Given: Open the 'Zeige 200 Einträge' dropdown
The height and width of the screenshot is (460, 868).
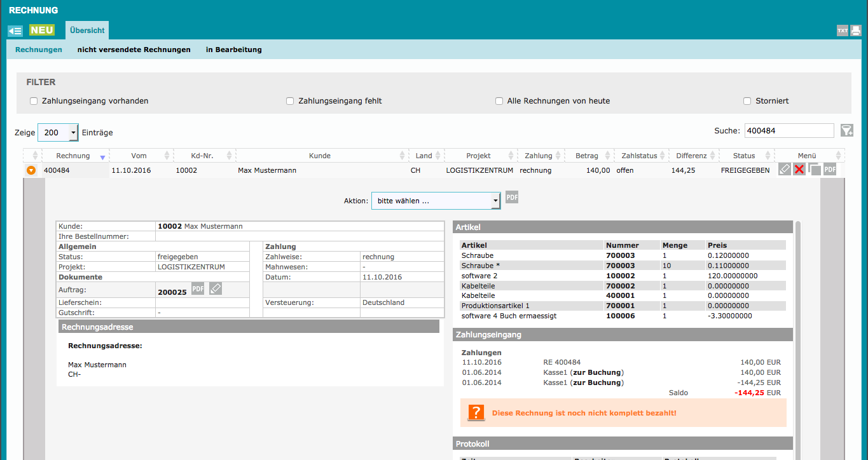Looking at the screenshot, I should tap(58, 132).
